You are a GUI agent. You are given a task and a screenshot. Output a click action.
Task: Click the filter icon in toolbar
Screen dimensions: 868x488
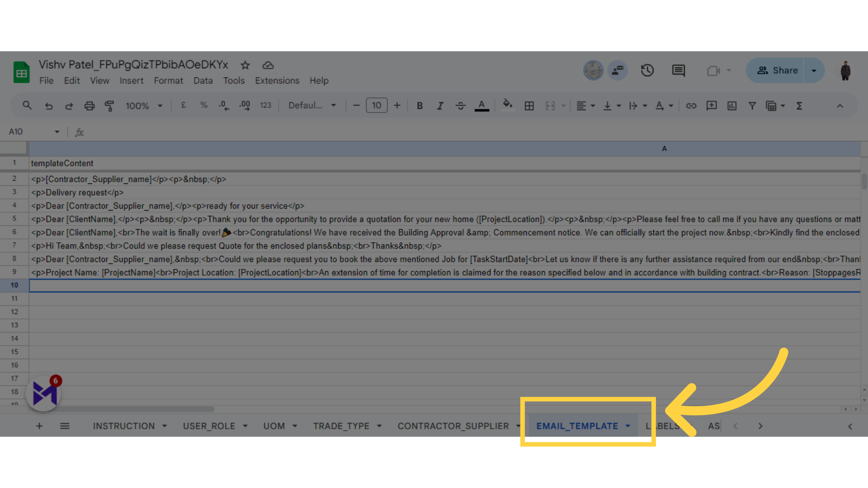pos(752,105)
